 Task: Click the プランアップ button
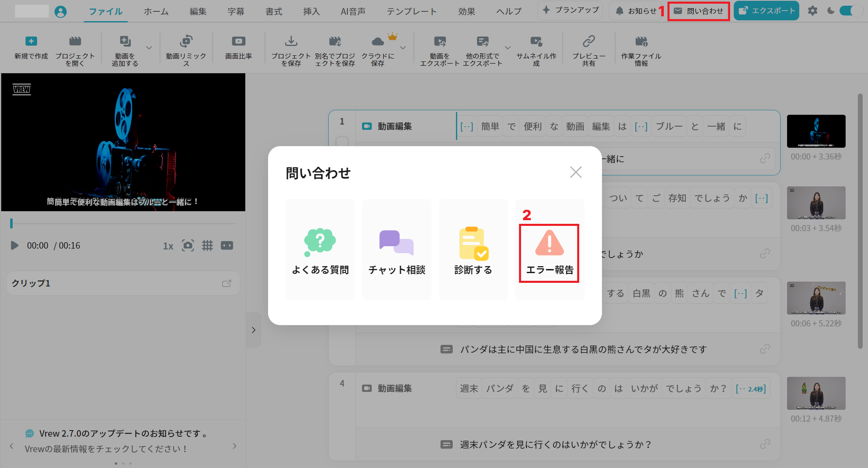[x=571, y=11]
